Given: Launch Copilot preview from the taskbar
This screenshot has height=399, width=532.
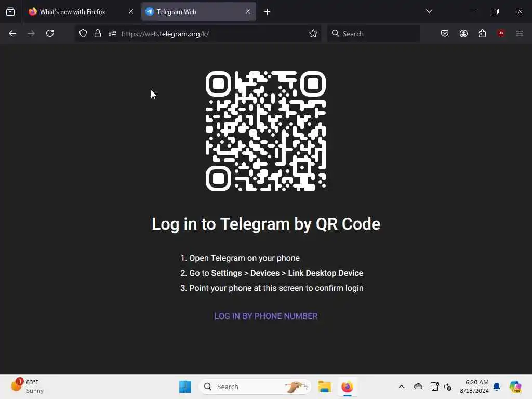Looking at the screenshot, I should (x=515, y=387).
